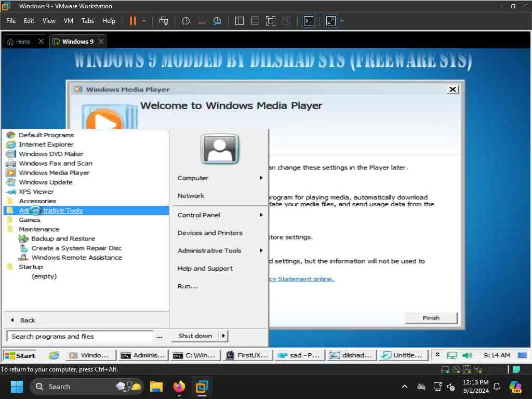Image resolution: width=532 pixels, height=399 pixels.
Task: Take a snapshot with the clock icon
Action: [185, 21]
